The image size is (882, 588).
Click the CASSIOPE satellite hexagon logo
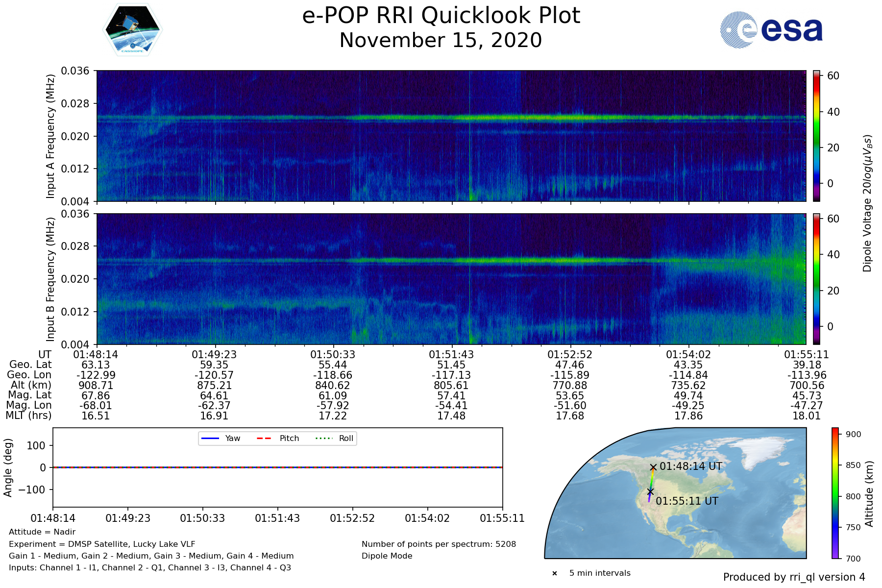pos(132,30)
